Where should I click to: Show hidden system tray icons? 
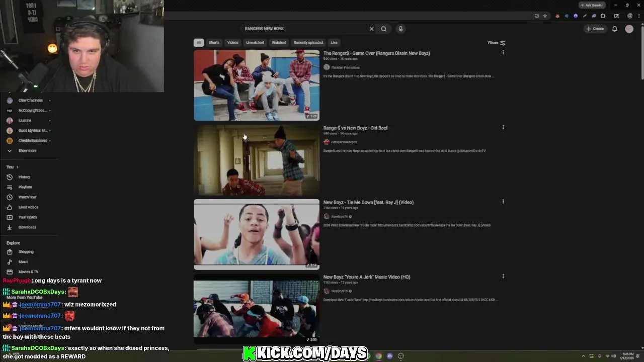pyautogui.click(x=583, y=356)
